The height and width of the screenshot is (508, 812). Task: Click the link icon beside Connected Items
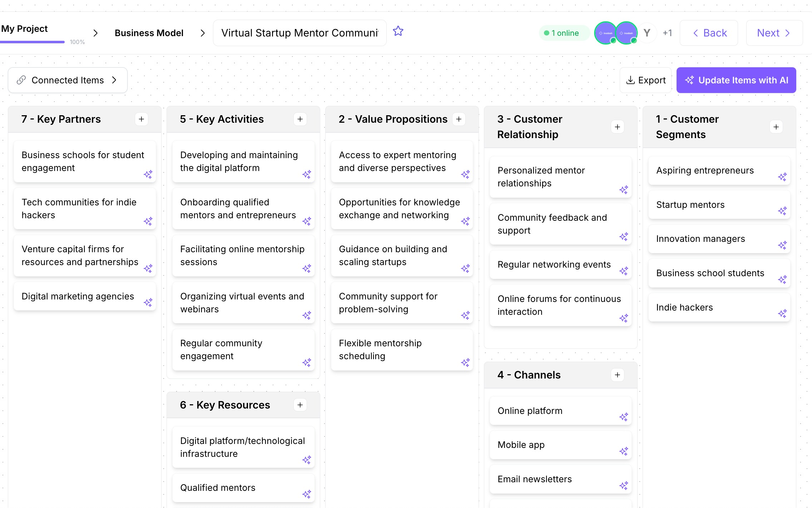(21, 80)
